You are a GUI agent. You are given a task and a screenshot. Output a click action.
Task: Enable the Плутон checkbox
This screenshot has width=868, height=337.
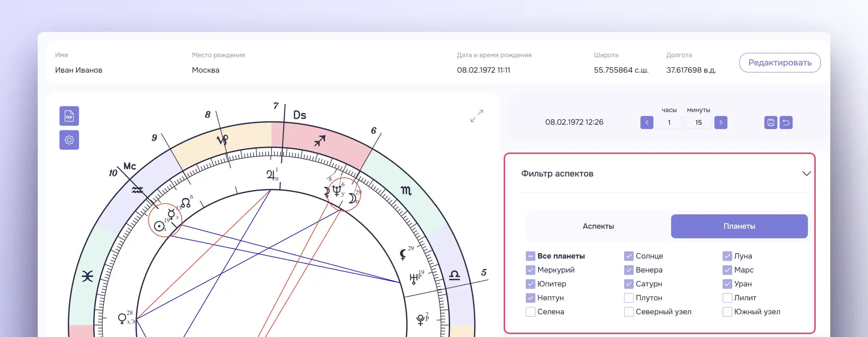click(629, 298)
